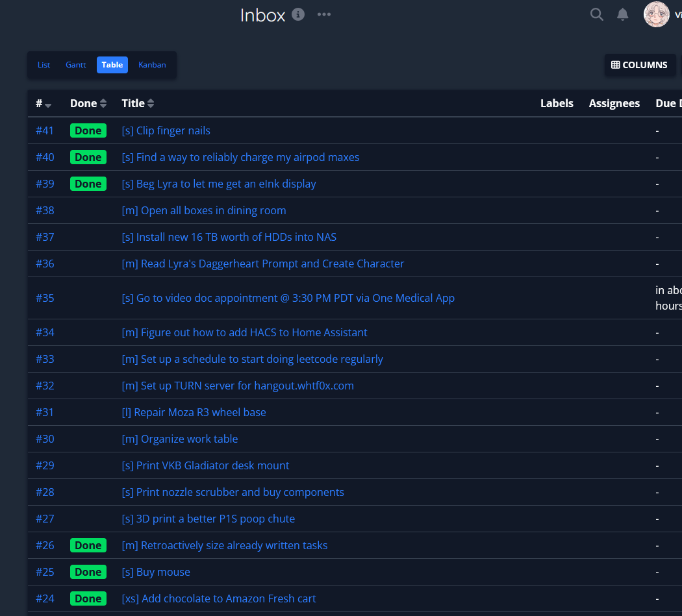Viewport: 682px width, 616px height.
Task: Click the Done badge on task #41
Action: click(x=88, y=130)
